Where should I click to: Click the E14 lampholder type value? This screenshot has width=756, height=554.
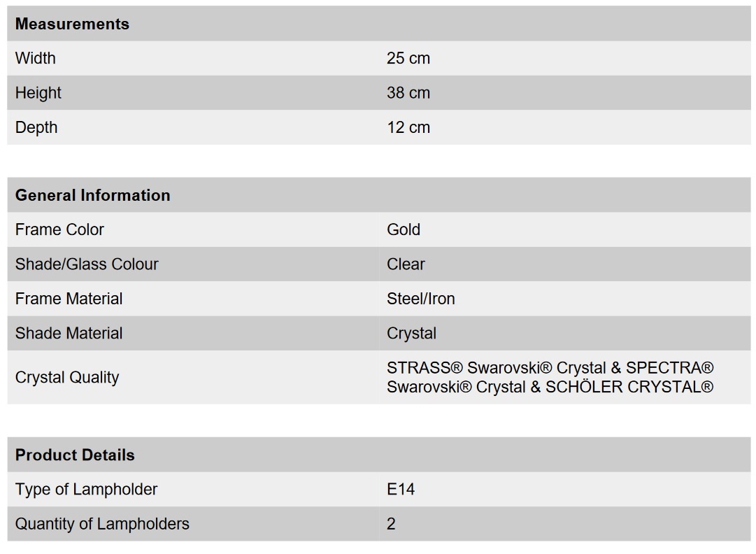pyautogui.click(x=401, y=490)
